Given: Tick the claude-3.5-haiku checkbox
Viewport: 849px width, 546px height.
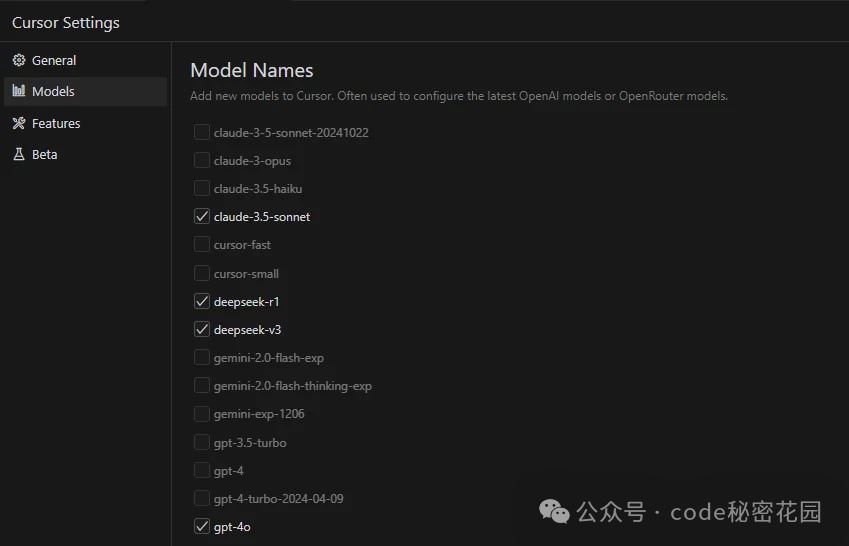Looking at the screenshot, I should pyautogui.click(x=202, y=188).
